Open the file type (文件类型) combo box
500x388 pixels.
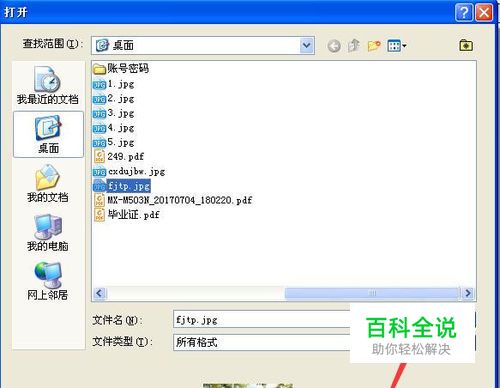coord(262,342)
